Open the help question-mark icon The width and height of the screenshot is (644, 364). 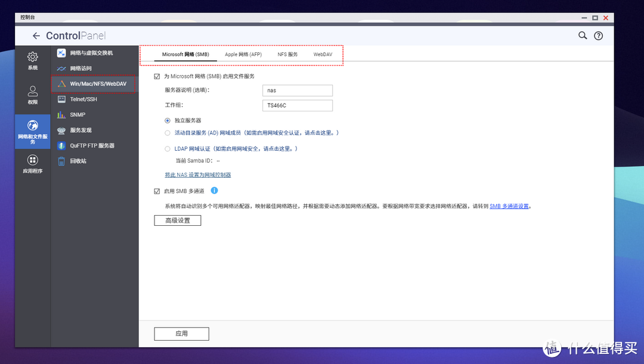coord(599,36)
